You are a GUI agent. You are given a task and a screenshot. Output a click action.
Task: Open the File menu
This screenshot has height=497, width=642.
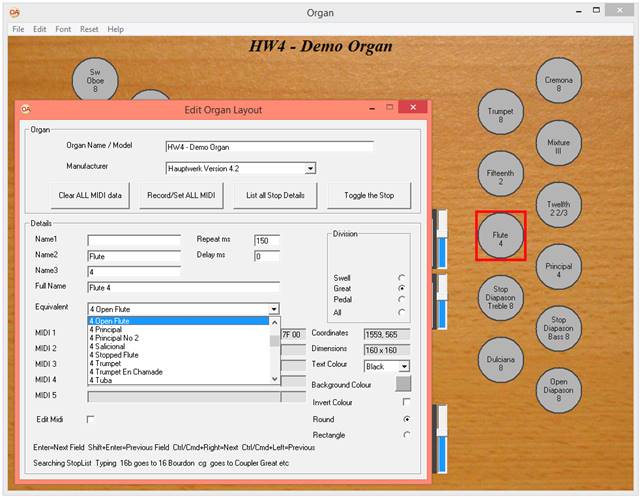(x=17, y=29)
